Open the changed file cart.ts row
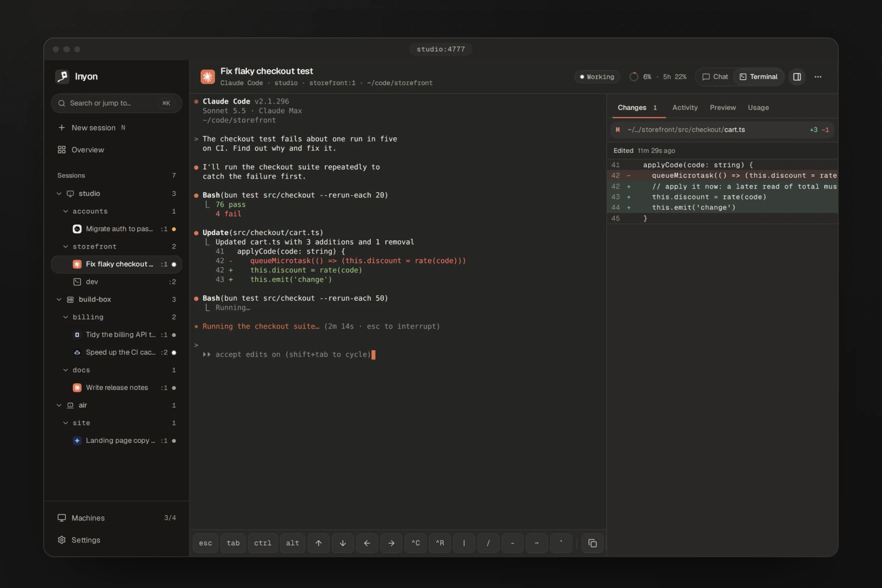This screenshot has width=882, height=588. 722,130
